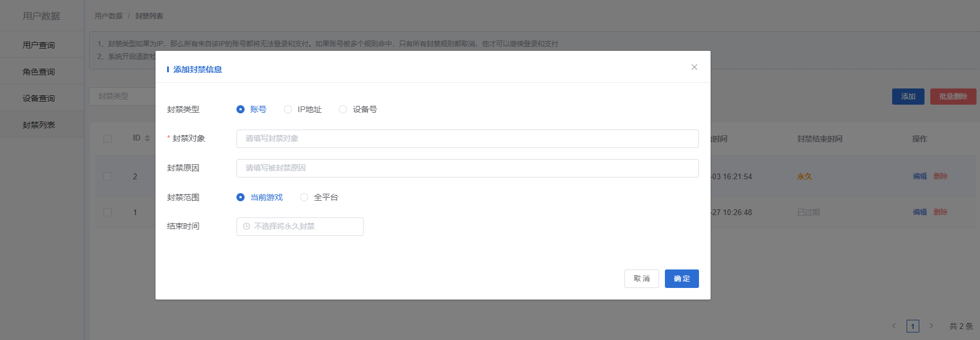Click 删除 for the 永久 row
The image size is (980, 340).
(x=941, y=176)
